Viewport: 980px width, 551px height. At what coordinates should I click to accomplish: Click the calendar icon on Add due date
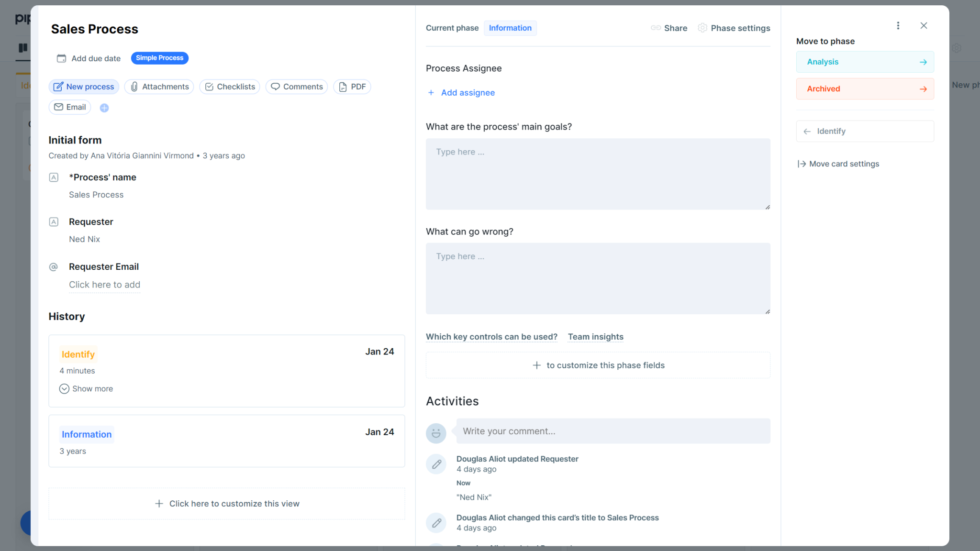[61, 58]
